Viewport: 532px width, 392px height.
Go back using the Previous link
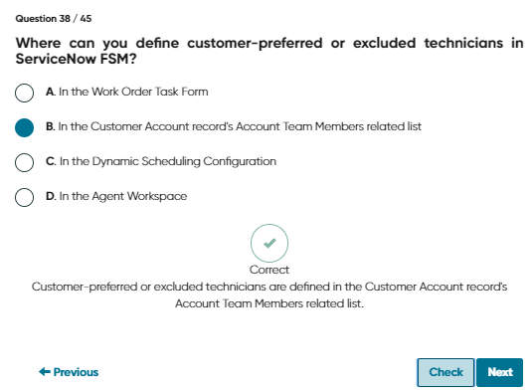(69, 372)
